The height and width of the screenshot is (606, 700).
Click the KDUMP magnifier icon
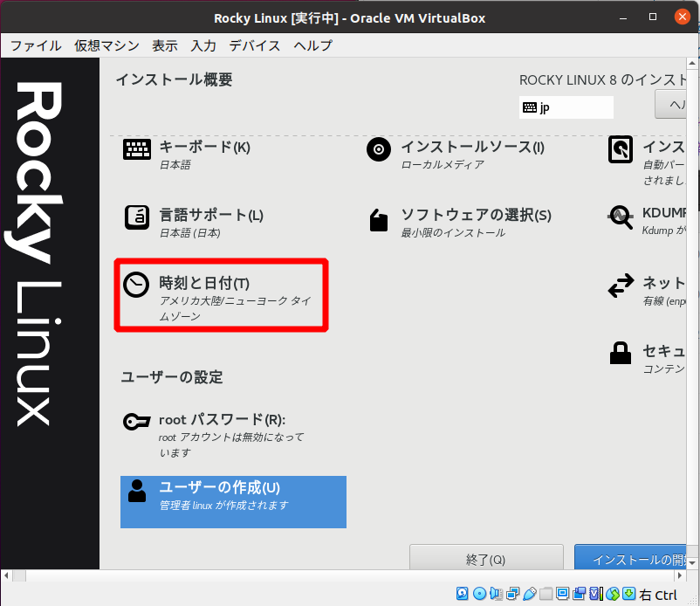click(x=620, y=217)
